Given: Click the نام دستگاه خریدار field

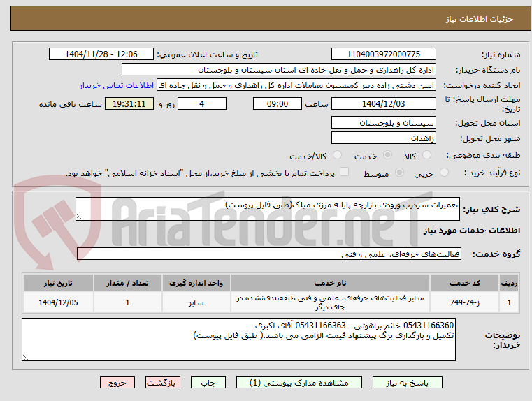Looking at the screenshot, I should point(278,70).
